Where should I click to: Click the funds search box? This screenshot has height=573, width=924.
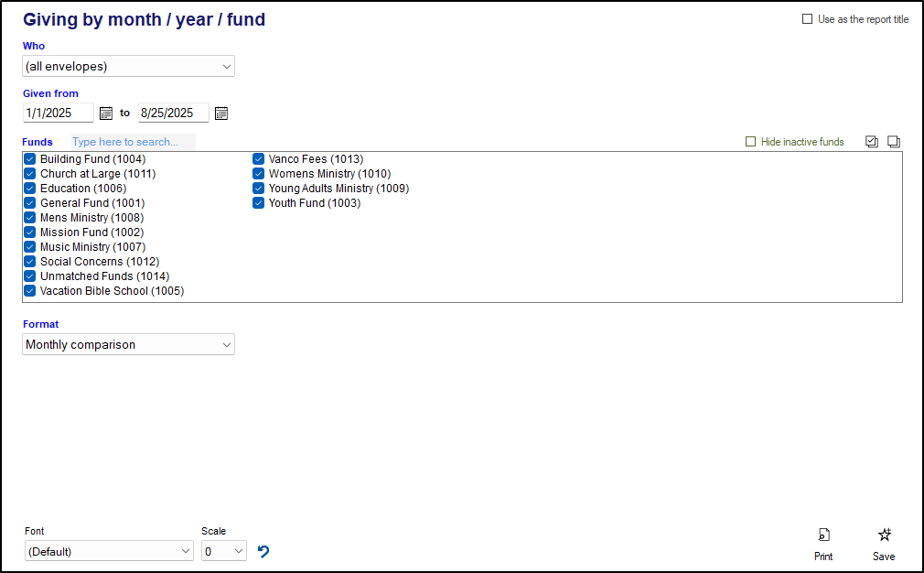click(131, 141)
